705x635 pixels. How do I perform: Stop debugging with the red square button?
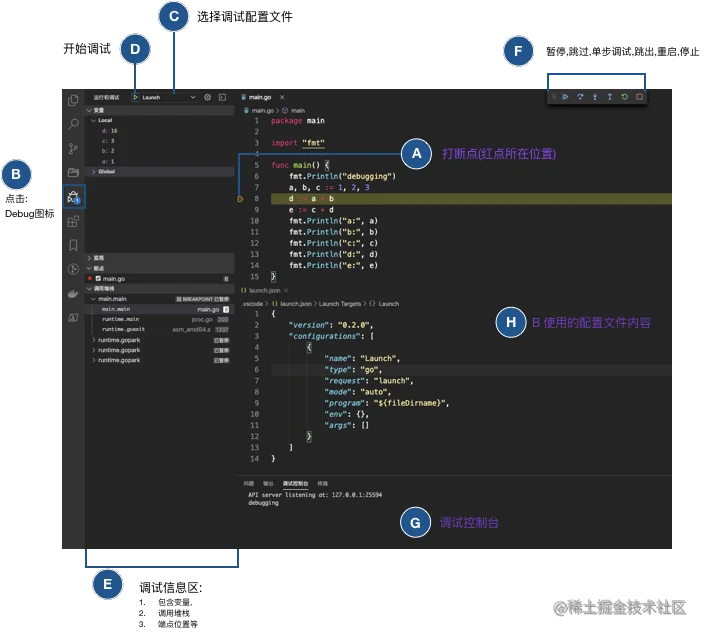click(640, 97)
